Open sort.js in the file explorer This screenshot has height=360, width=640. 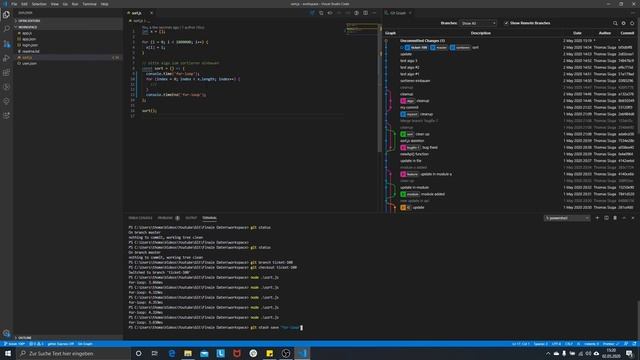click(68, 58)
